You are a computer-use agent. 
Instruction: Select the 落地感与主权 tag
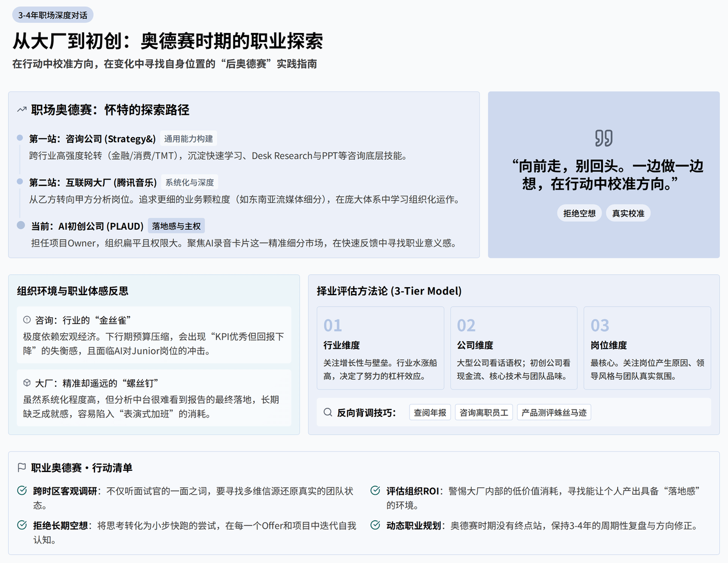click(176, 226)
